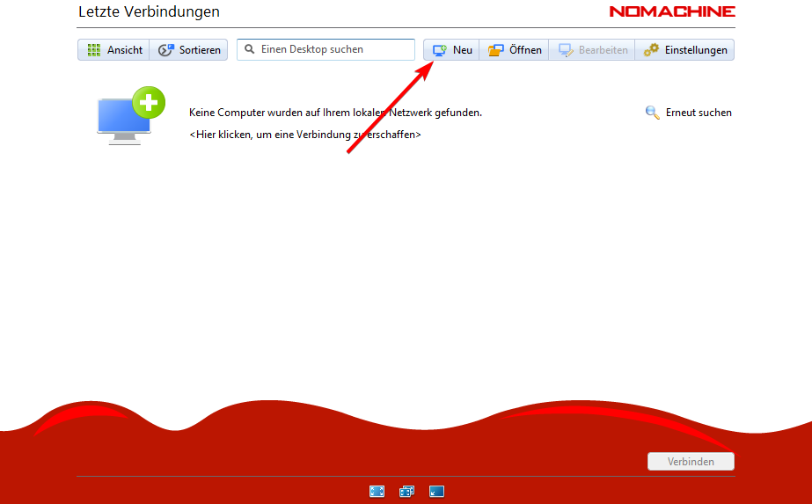This screenshot has width=812, height=504.
Task: Click the Erneut suchen text link
Action: click(x=699, y=113)
